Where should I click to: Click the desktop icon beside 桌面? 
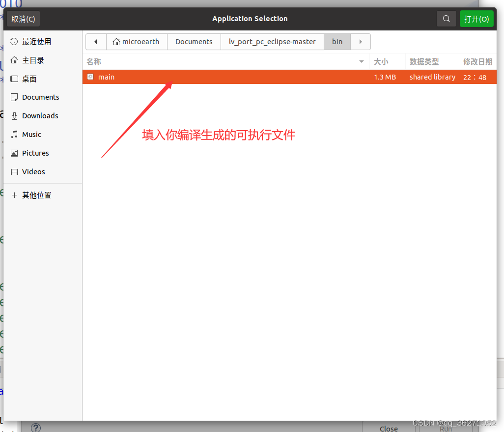(13, 79)
